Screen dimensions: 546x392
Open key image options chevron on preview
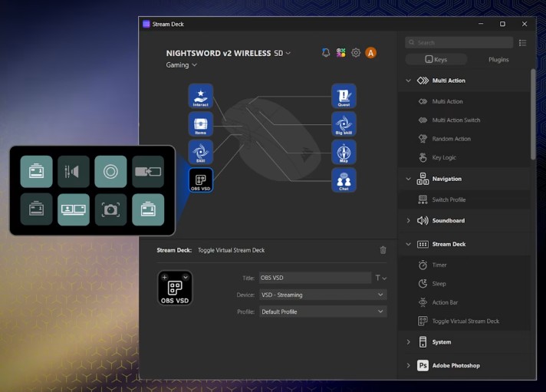tap(186, 278)
